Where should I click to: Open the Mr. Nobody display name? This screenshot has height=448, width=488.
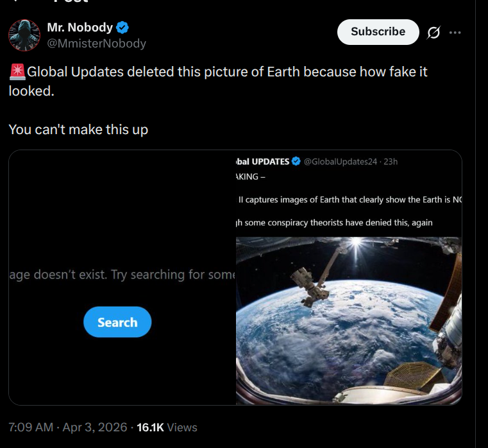tap(80, 28)
